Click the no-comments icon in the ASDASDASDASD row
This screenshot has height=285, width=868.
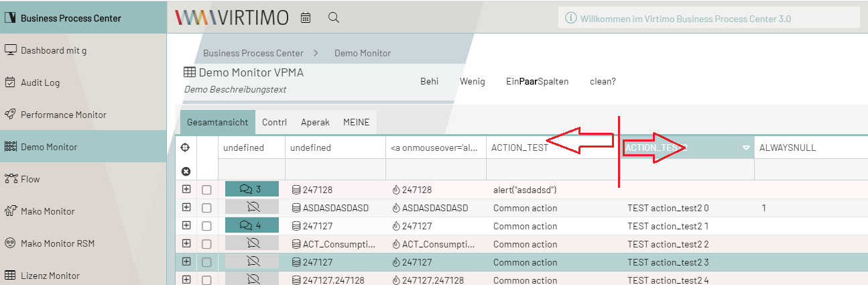point(252,208)
